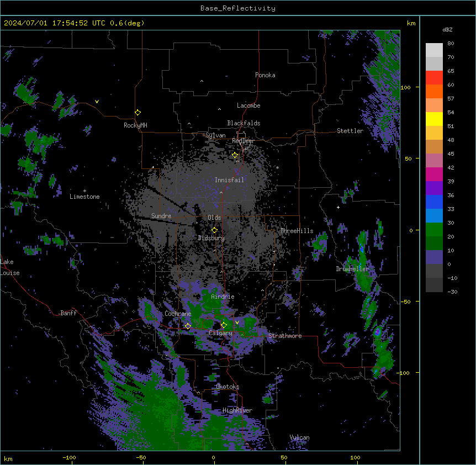476x465 pixels.
Task: Click the 65 value in the dBZ legend
Action: (451, 71)
